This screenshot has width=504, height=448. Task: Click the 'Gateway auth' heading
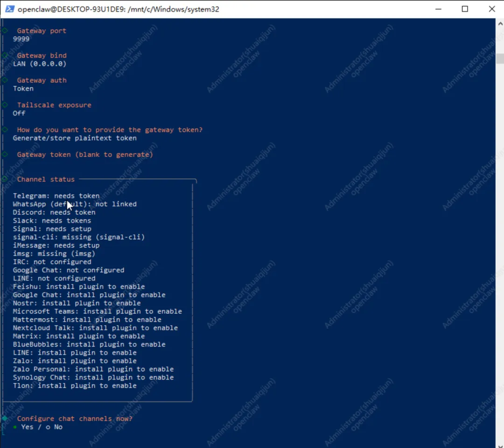pyautogui.click(x=42, y=80)
